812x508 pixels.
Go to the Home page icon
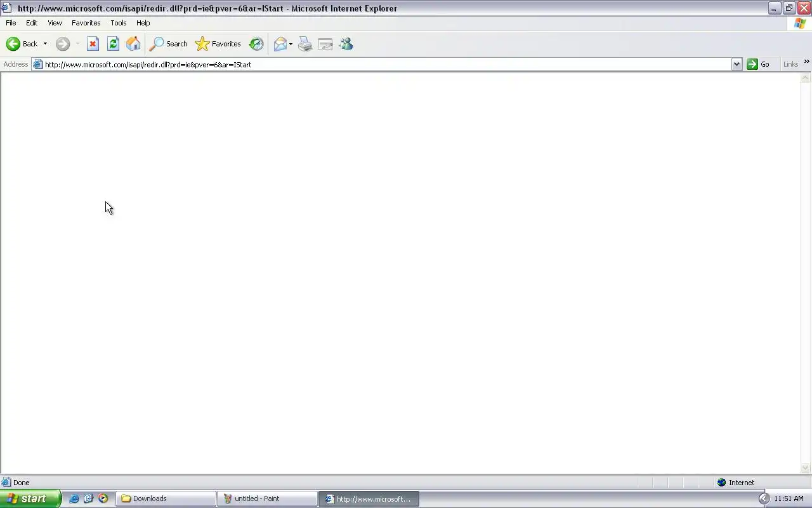point(133,44)
